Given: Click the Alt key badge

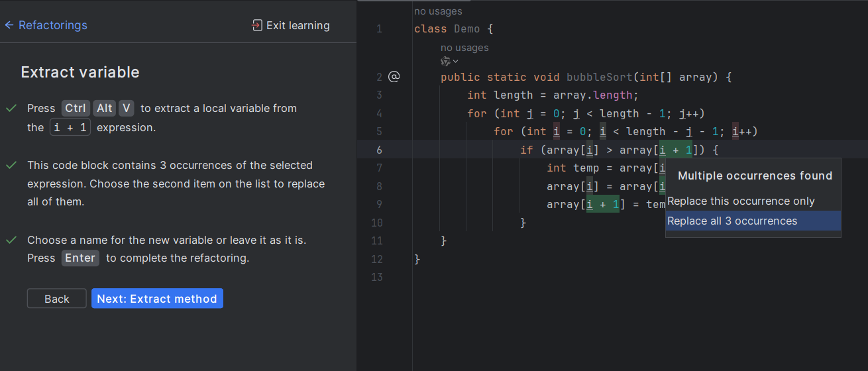Looking at the screenshot, I should click(105, 108).
